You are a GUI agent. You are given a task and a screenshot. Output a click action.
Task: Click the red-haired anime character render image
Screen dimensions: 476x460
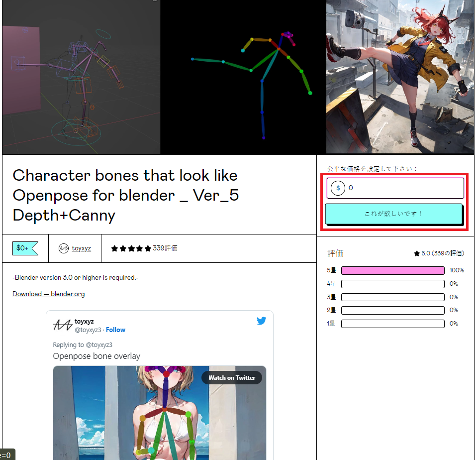400,77
